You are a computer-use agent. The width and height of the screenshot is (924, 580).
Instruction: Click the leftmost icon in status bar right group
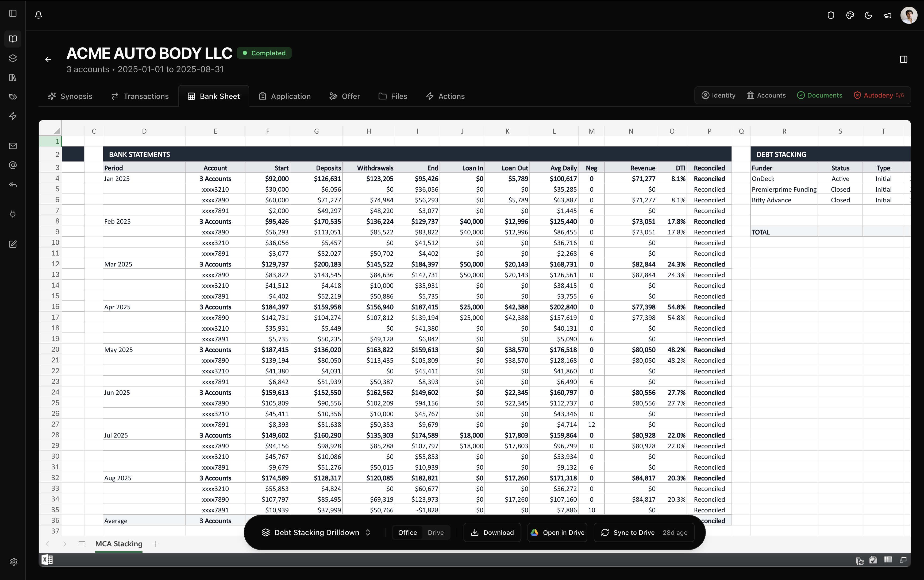[860, 561]
